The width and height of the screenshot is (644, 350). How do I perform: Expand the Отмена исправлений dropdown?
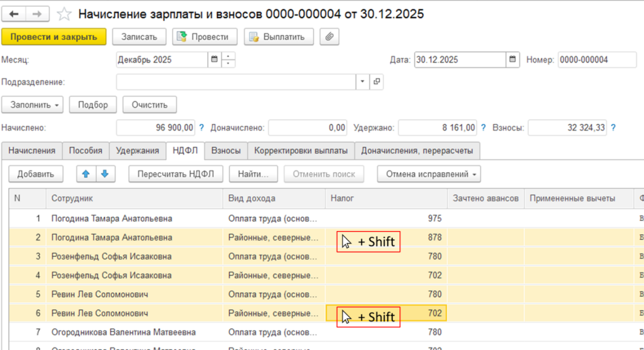click(429, 174)
